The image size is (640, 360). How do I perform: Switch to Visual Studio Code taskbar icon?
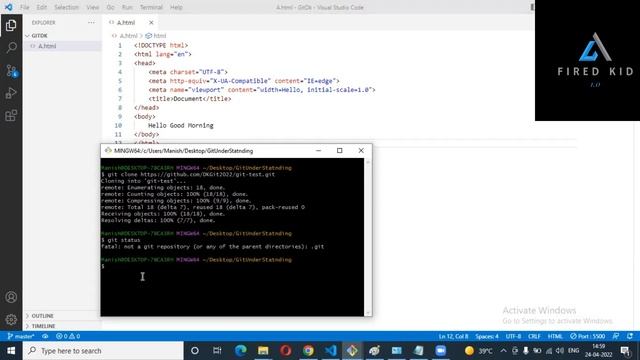pyautogui.click(x=331, y=351)
